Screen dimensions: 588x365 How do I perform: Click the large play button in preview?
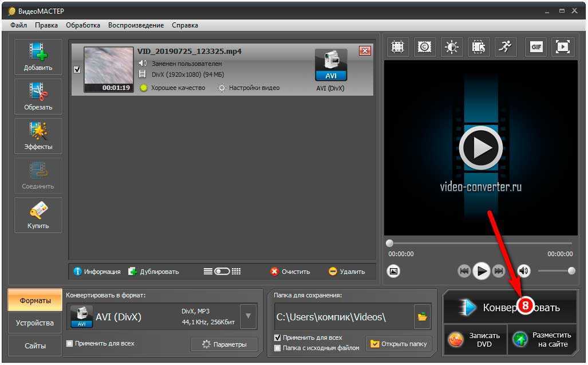pos(481,148)
